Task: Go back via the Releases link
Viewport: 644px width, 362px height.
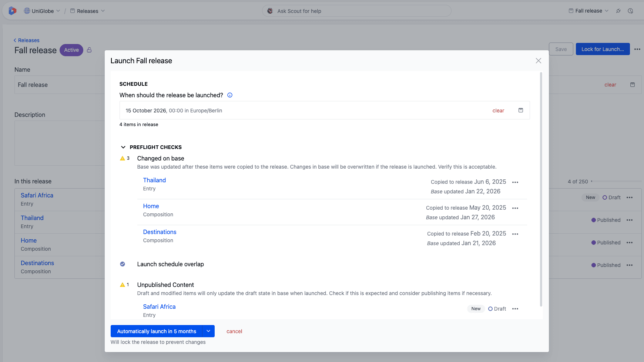Action: tap(26, 40)
